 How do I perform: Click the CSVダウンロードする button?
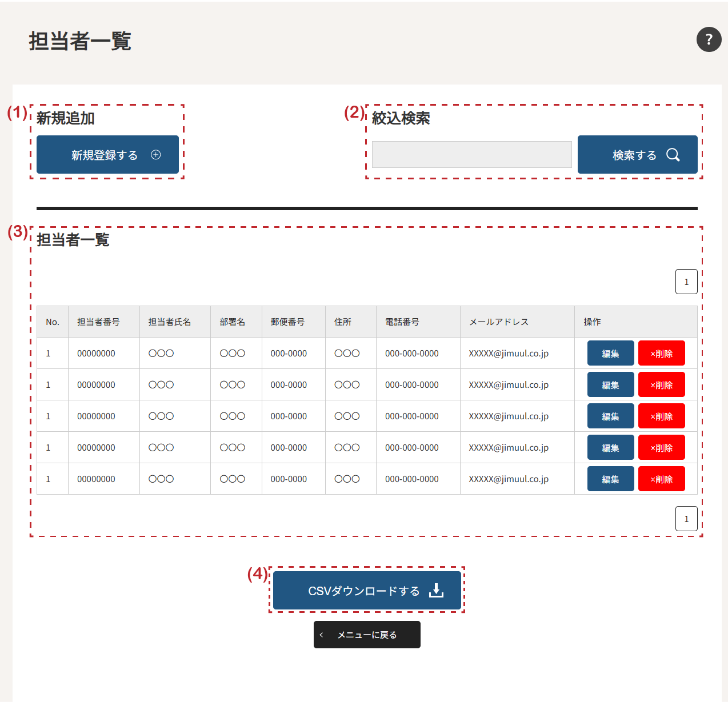pyautogui.click(x=366, y=591)
